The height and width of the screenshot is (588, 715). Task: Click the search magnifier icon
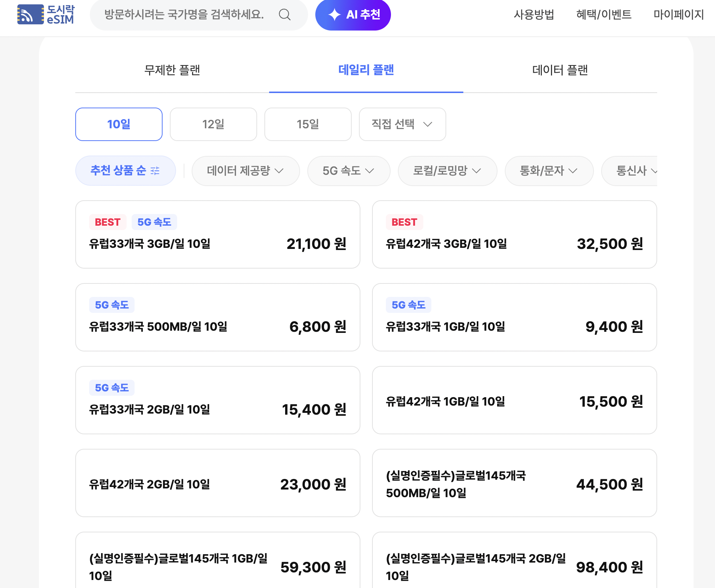click(284, 15)
